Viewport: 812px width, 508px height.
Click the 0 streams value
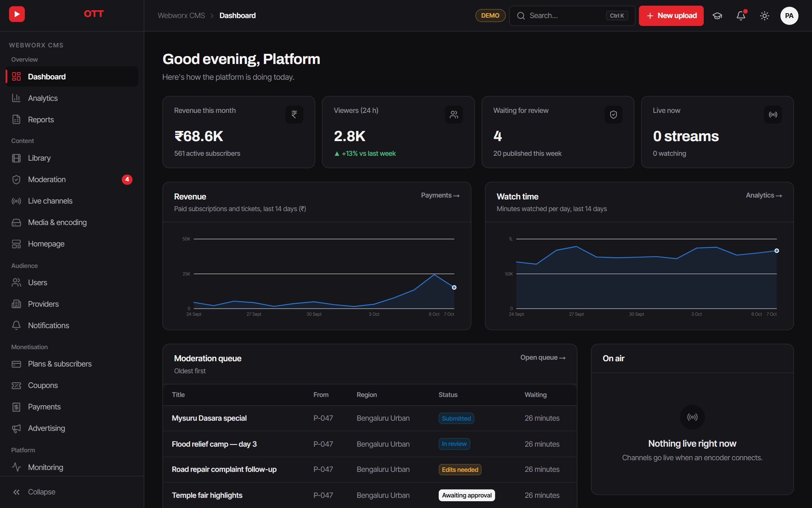tap(686, 136)
